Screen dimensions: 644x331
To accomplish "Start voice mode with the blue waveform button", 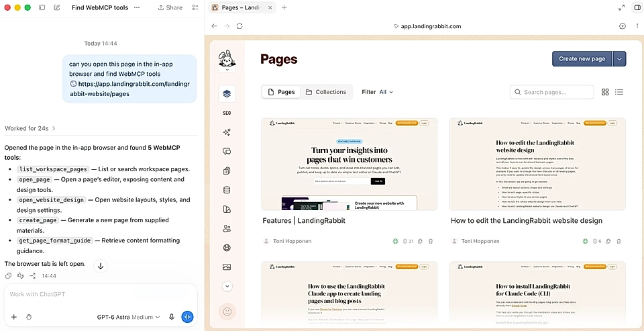I will click(x=187, y=317).
